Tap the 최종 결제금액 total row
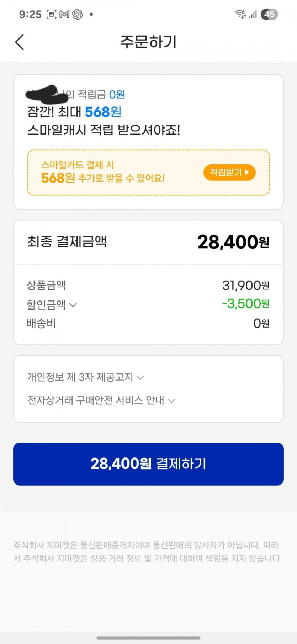 (148, 242)
